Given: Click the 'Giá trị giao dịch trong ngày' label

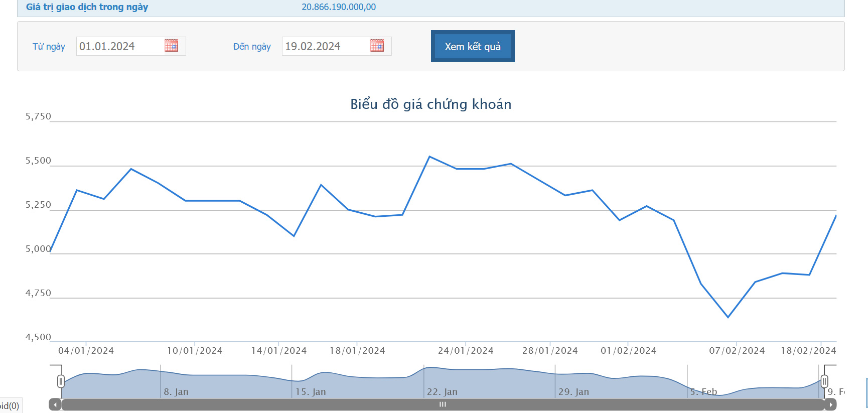Looking at the screenshot, I should pyautogui.click(x=87, y=7).
